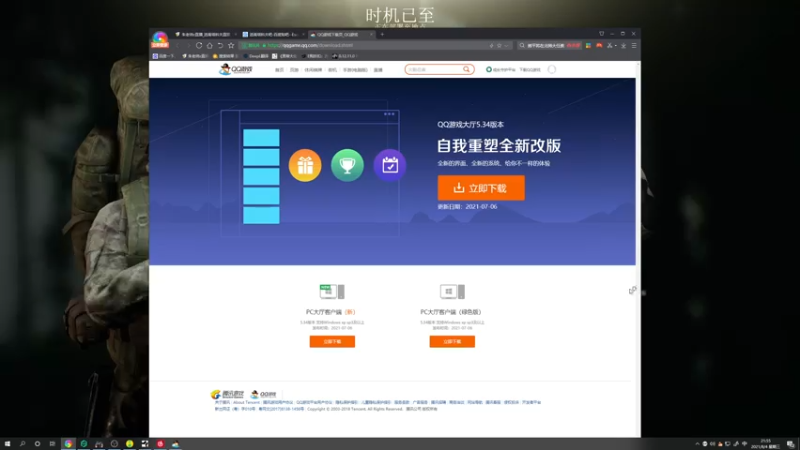Click the browser undo-close tab arrow
Viewport: 800px width, 450px height.
point(220,45)
